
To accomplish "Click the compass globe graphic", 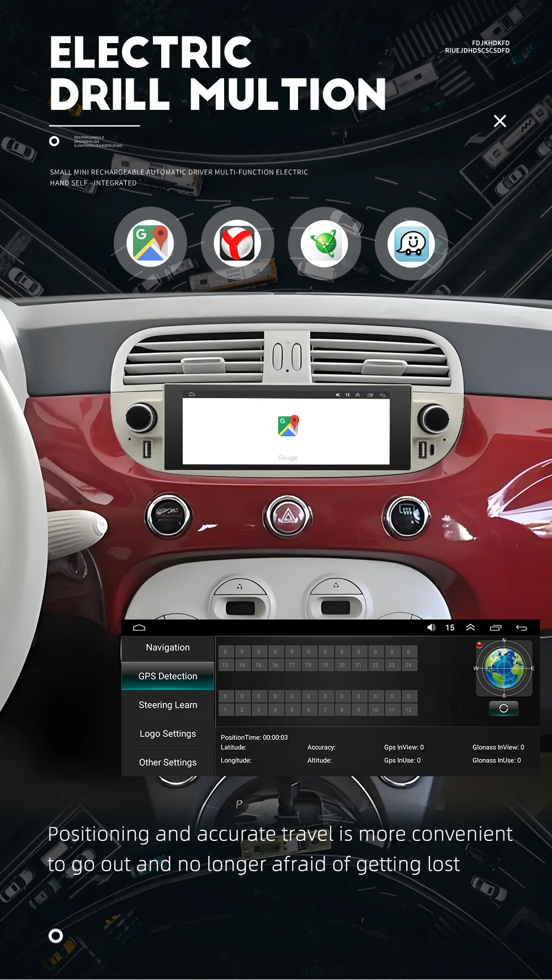I will [504, 668].
